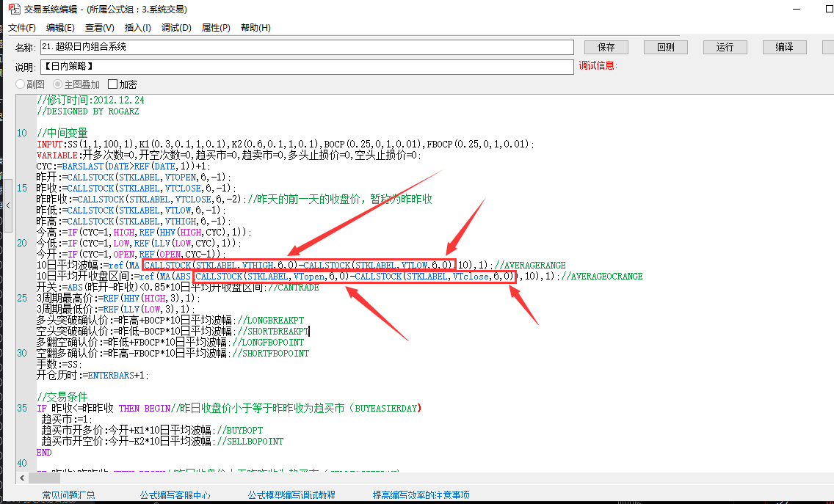Click the 多头突破确认价 code line
This screenshot has height=504, width=834.
[170, 321]
